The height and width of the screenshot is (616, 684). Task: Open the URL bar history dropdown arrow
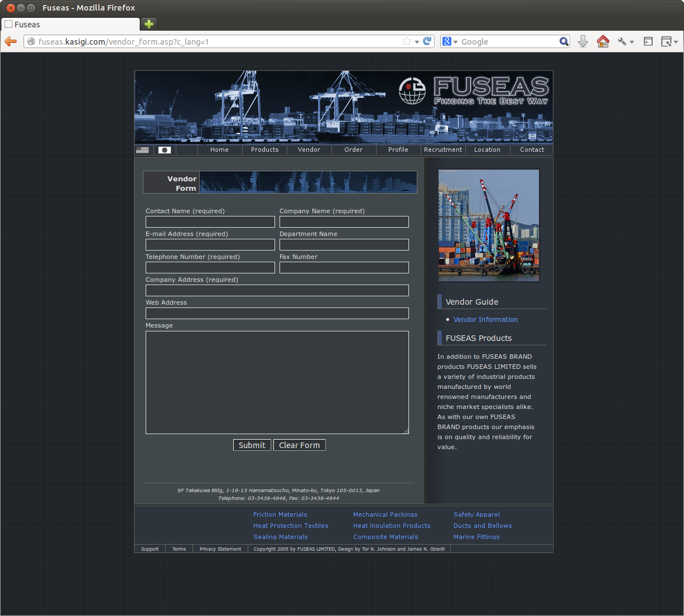pyautogui.click(x=417, y=42)
